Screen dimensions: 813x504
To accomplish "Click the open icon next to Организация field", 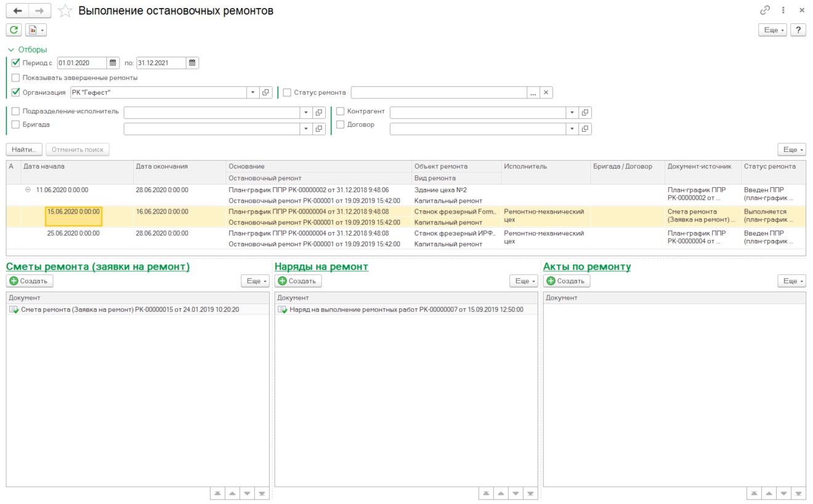I will [x=266, y=92].
